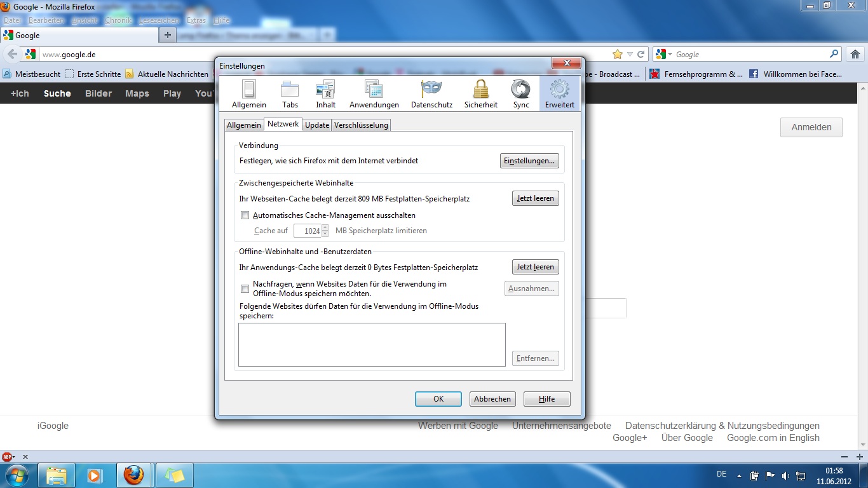Reload the page using the refresh arrow

tap(641, 54)
